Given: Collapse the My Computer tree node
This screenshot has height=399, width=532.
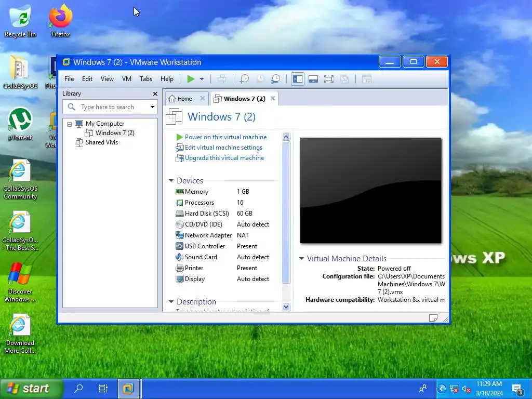Looking at the screenshot, I should pos(69,124).
